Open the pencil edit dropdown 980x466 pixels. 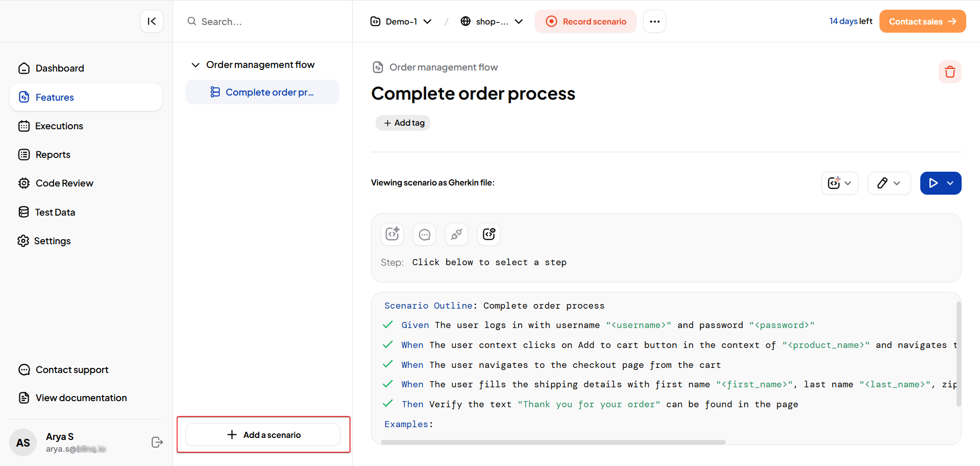pyautogui.click(x=889, y=183)
